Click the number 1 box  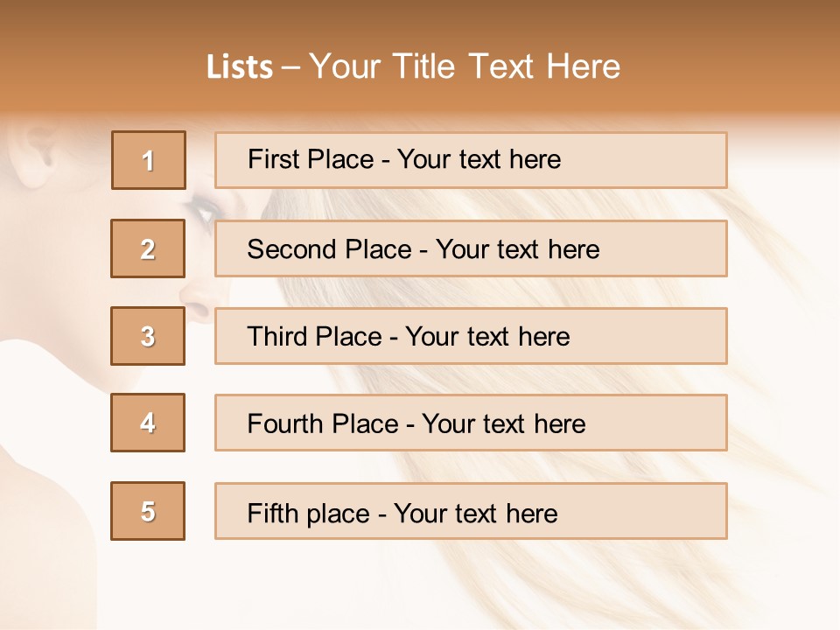click(148, 160)
